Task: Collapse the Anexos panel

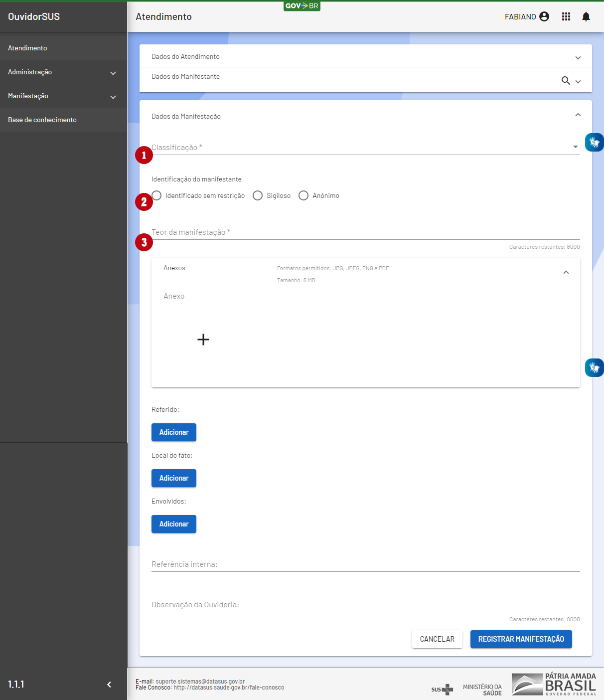Action: [566, 272]
